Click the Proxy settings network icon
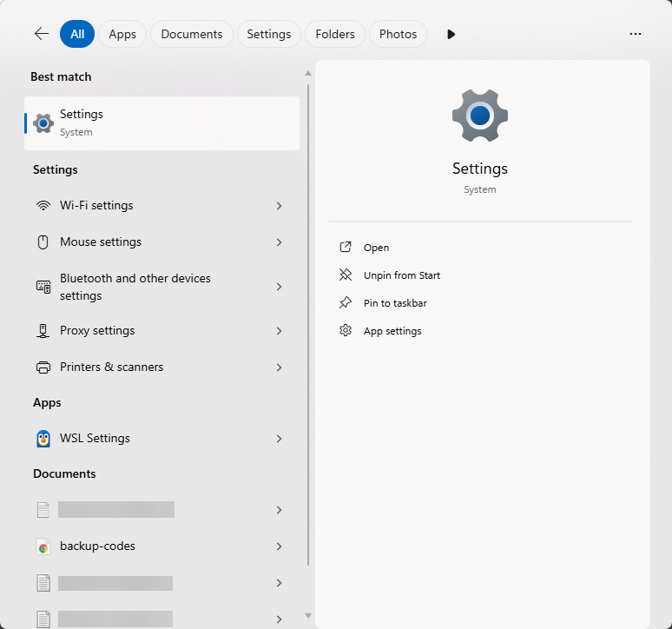 43,331
